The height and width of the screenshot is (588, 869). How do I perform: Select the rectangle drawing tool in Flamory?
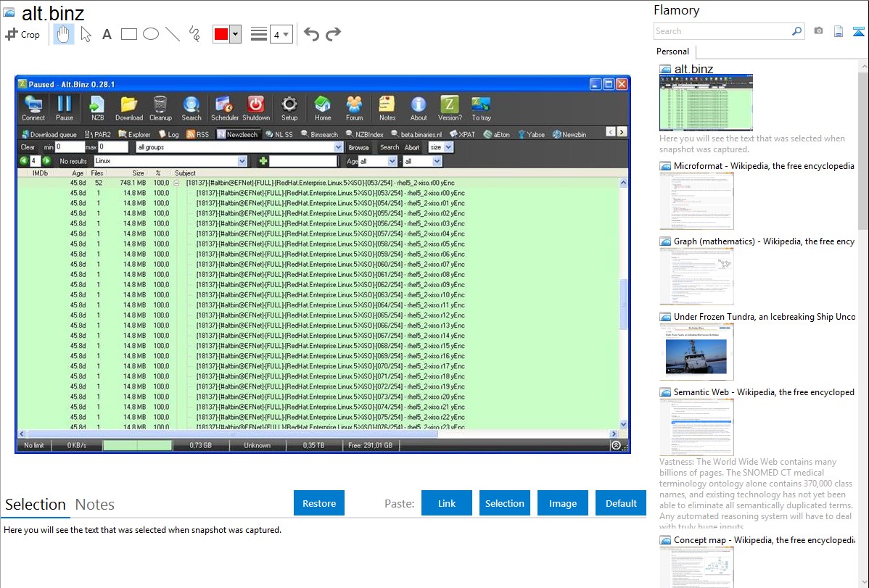click(131, 33)
